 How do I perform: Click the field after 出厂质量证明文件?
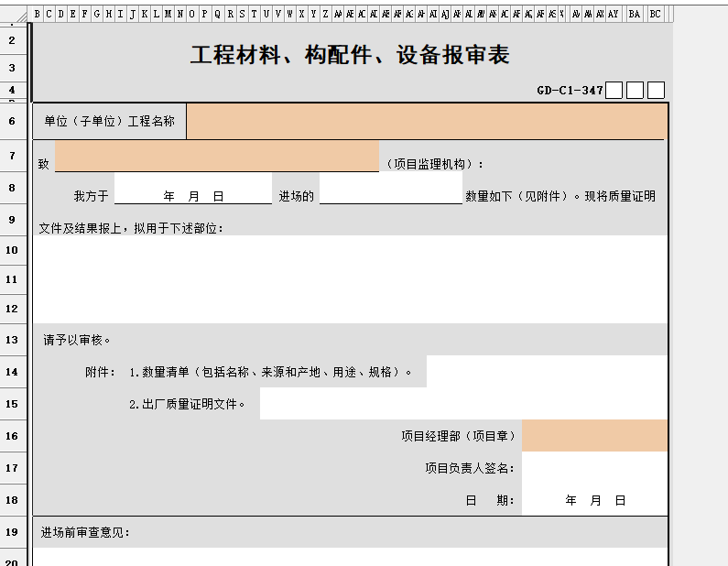(463, 404)
